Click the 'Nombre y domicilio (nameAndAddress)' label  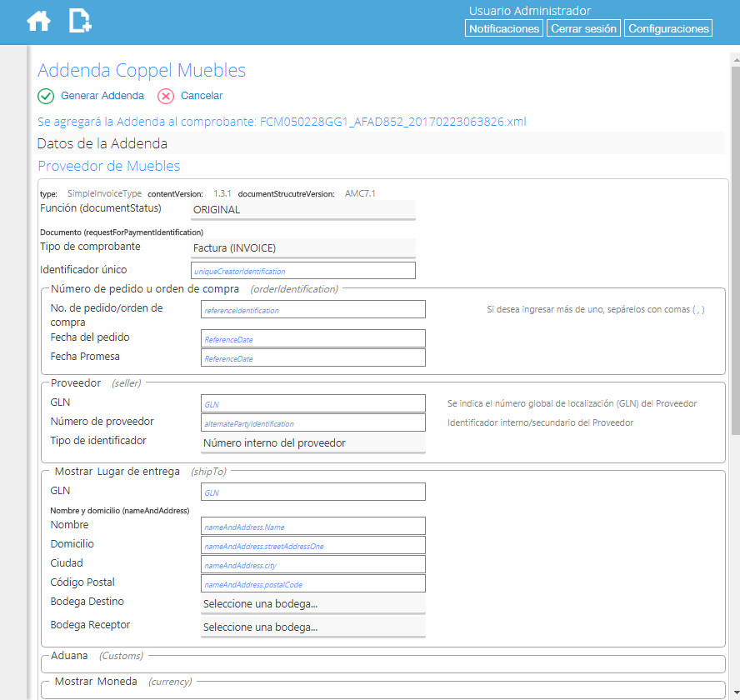point(120,511)
